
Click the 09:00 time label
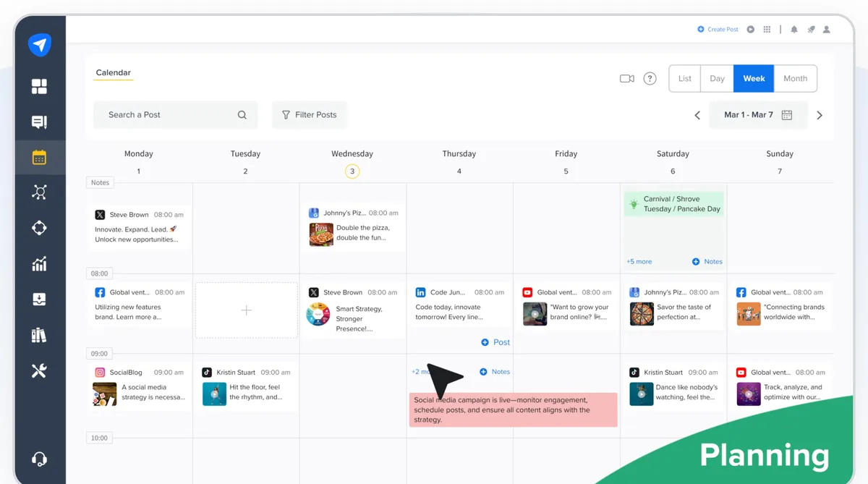[100, 354]
